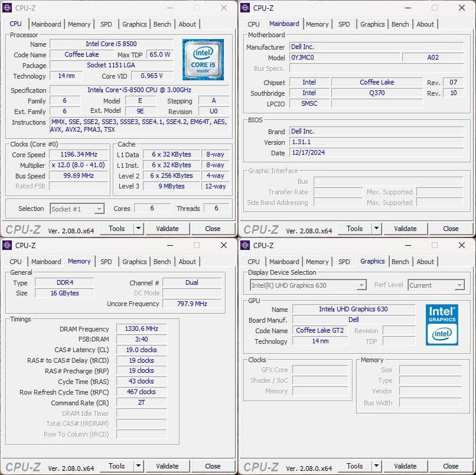Switch to the Bench tab on Memory window

click(x=162, y=262)
